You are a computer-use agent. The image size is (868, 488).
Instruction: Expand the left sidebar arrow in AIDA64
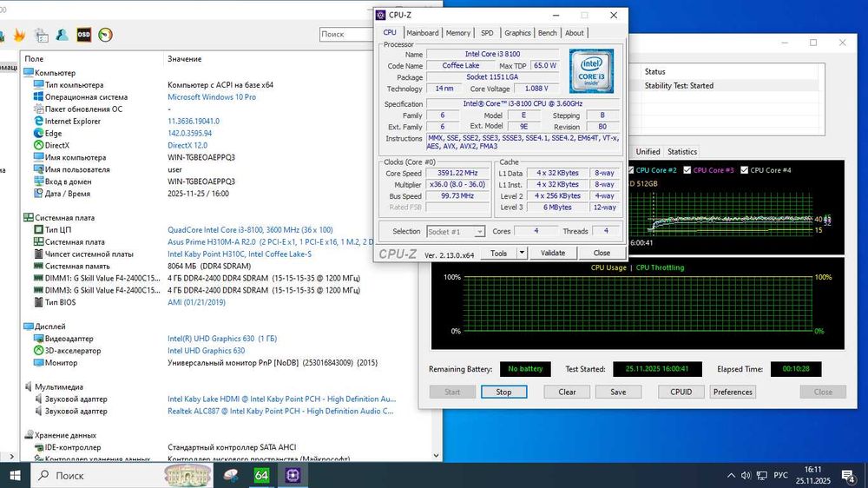(11, 457)
